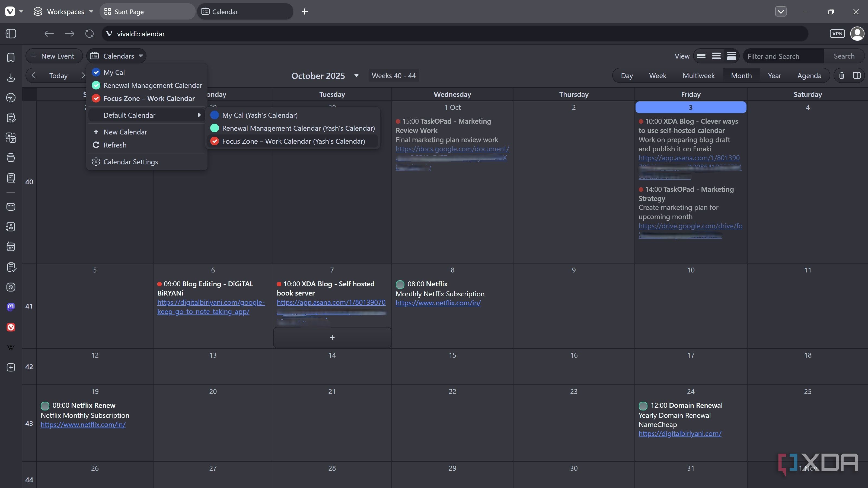Click the trash icon in calendar toolbar
Screen dimensions: 868x488
click(x=841, y=75)
